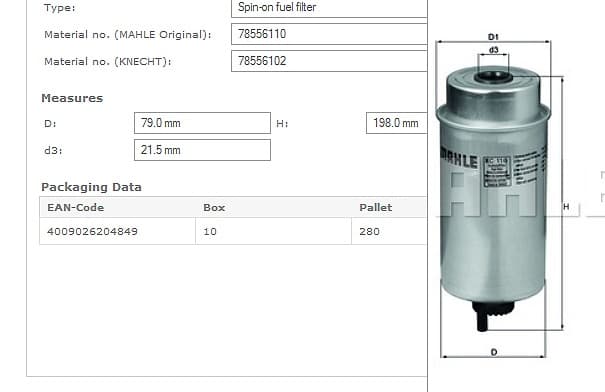The image size is (605, 392).
Task: Click the Measures section heading
Action: 72,98
